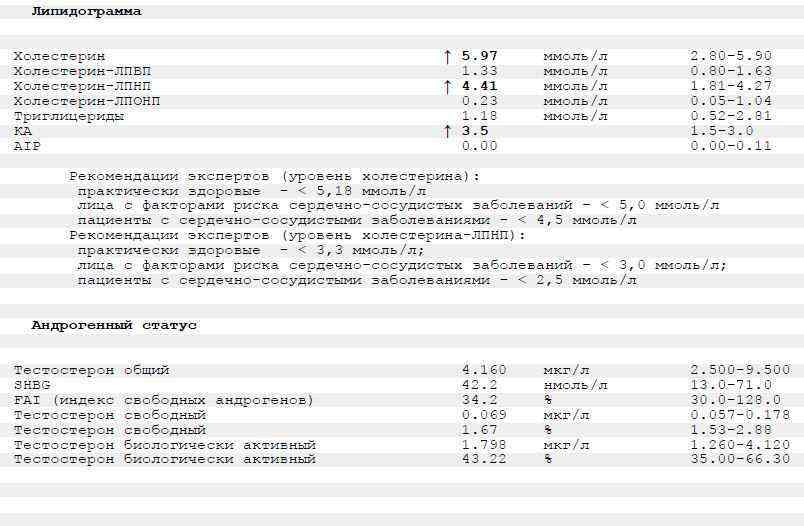Select the Андрогенный статус section heading
Screen dimensions: 804x526
click(114, 325)
